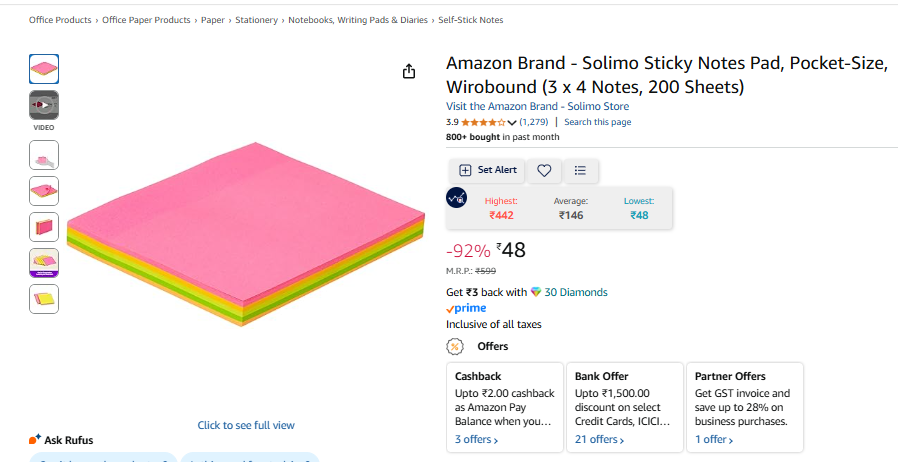This screenshot has width=898, height=462.
Task: Open 'Self-Stick Notes' breadcrumb
Action: pos(471,20)
